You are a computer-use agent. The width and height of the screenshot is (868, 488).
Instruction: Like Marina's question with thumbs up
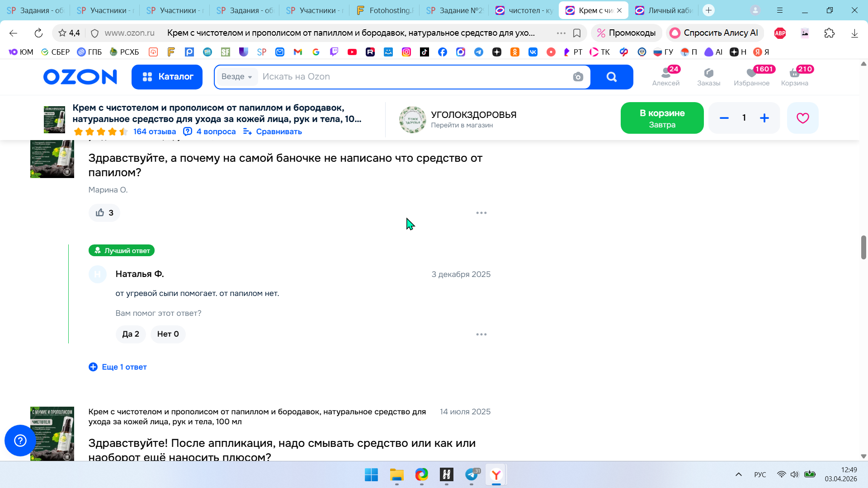(104, 213)
